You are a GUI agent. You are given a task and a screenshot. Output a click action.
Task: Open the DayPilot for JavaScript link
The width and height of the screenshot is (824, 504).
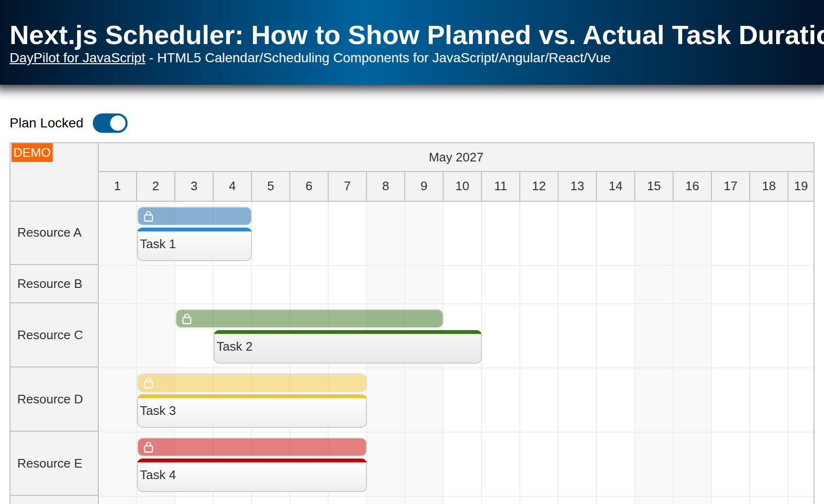tap(77, 58)
